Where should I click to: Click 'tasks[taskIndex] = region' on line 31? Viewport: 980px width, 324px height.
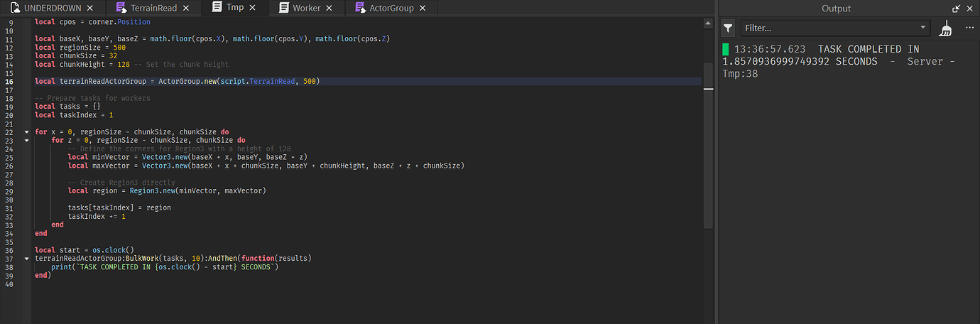click(x=119, y=207)
